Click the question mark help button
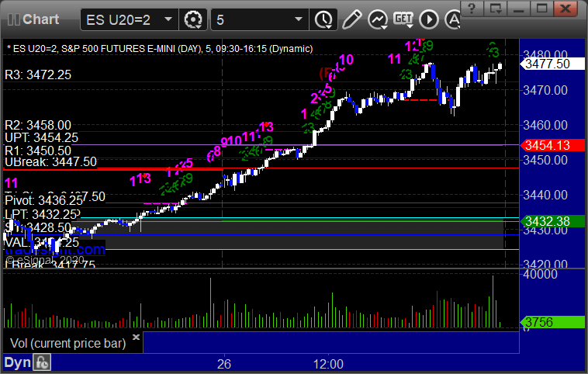Viewport: 588px width, 374px height. [472, 9]
